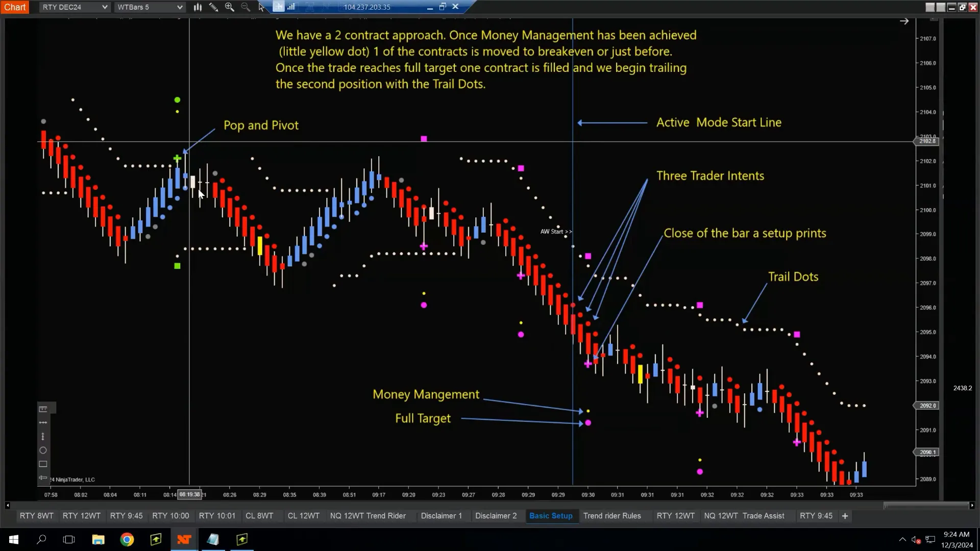Viewport: 980px width, 551px height.
Task: Open the NinjaTrader app icon on the taskbar
Action: [x=184, y=539]
